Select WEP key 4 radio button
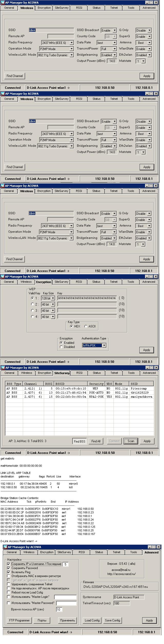The height and width of the screenshot is (644, 164). 32,317
